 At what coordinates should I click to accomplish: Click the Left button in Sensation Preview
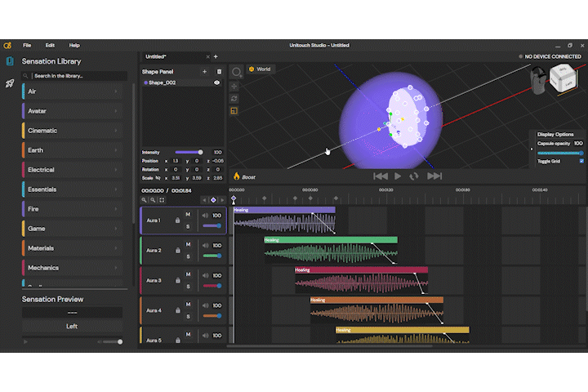pos(72,327)
